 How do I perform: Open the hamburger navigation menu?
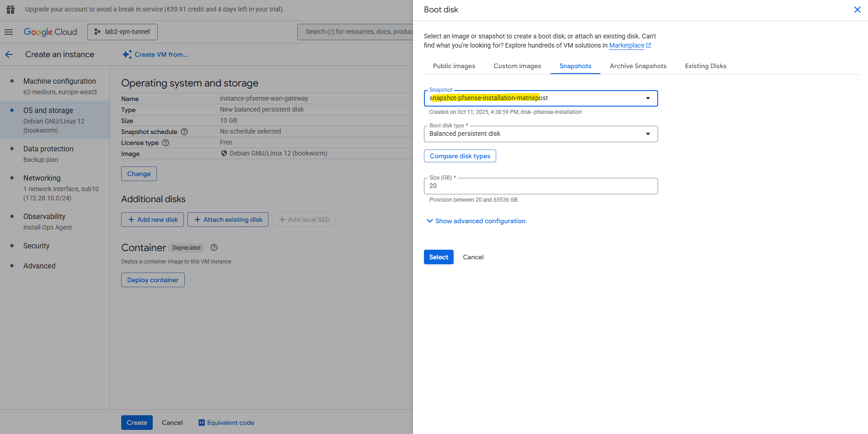(9, 32)
